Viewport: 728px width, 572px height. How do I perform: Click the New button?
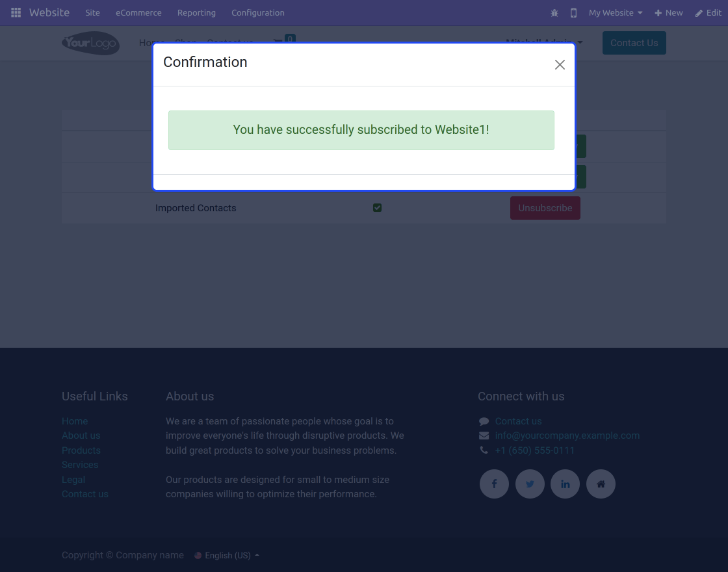click(669, 13)
